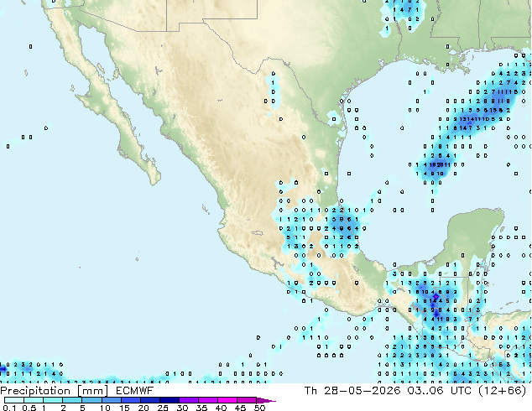532x411 pixels.
Task: Choose the 15–20 mm legend color swatch
Action: point(131,400)
